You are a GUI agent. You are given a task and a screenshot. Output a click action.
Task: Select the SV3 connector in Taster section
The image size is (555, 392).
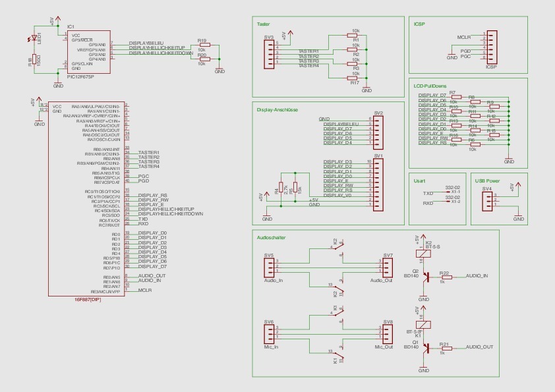(x=269, y=54)
